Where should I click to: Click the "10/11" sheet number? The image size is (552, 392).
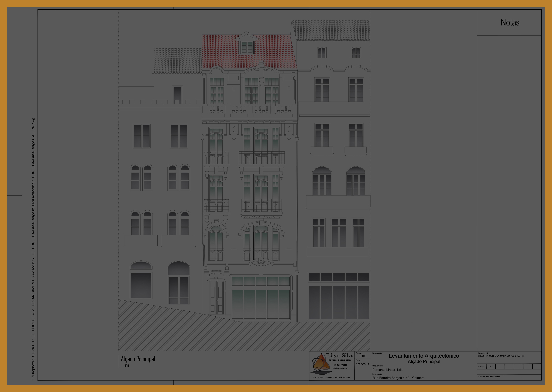point(491,366)
